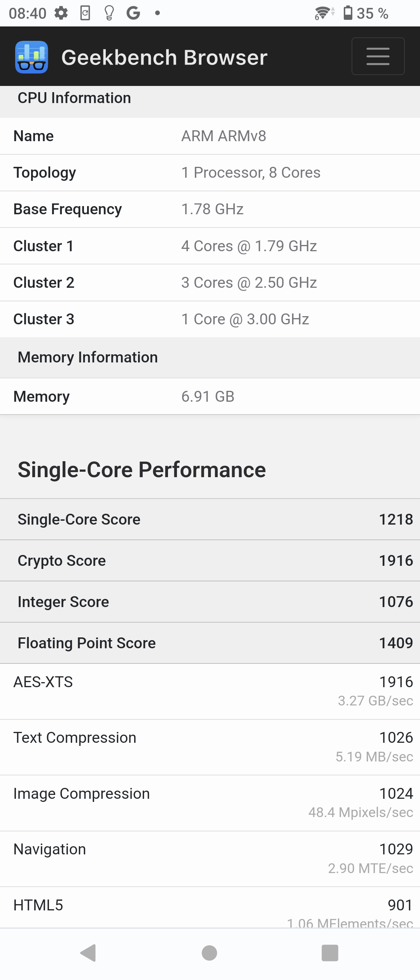Tap the Text Compression result row
The height and width of the screenshot is (980, 420).
[x=210, y=747]
